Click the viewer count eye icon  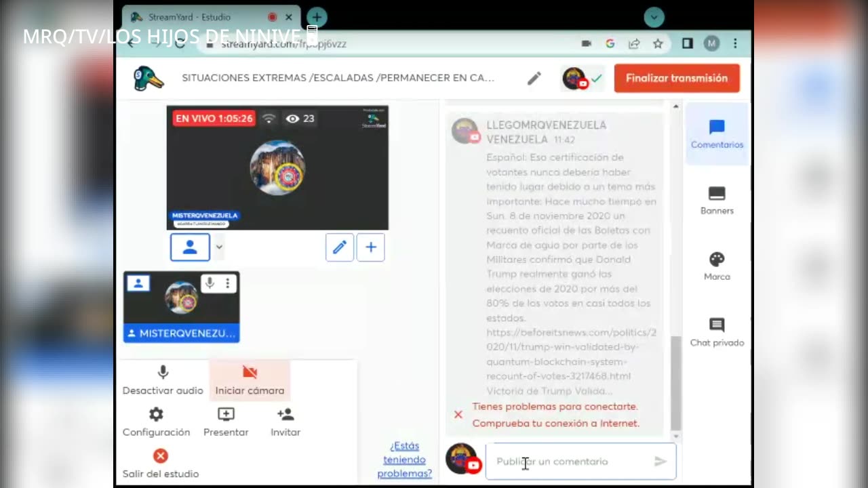(292, 119)
